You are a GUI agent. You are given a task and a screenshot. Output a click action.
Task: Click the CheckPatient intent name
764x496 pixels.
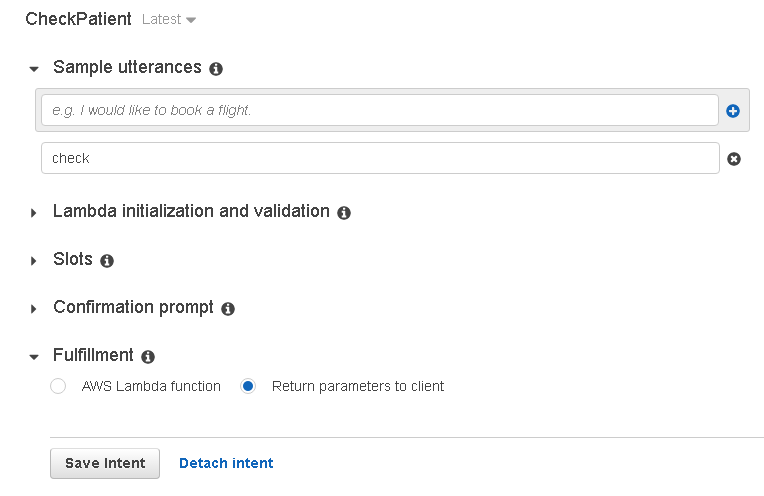click(x=79, y=19)
